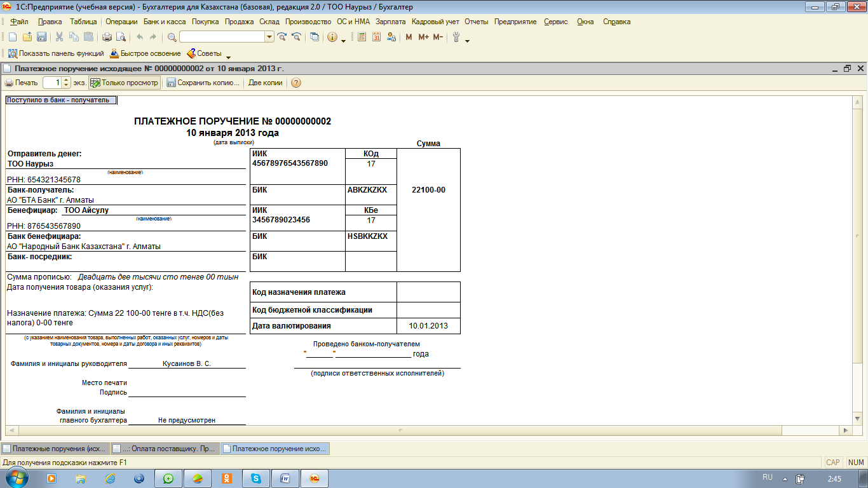Click the M- memory subtract button
This screenshot has height=488, width=868.
[x=438, y=37]
